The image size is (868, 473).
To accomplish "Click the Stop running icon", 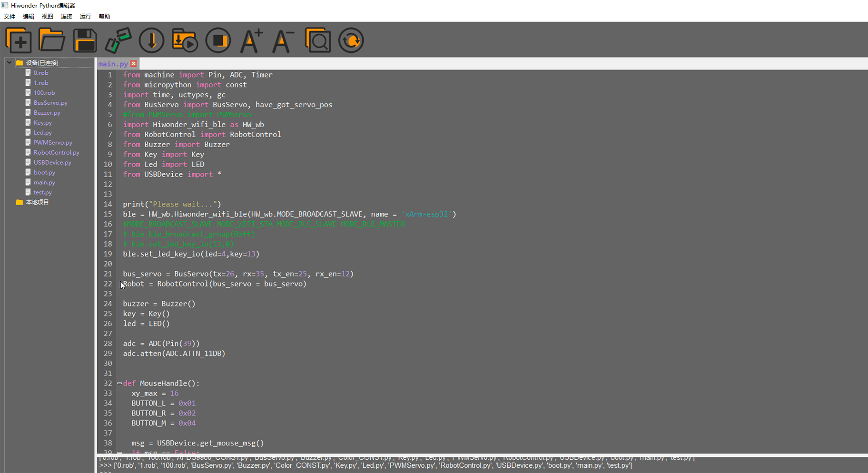I will (x=218, y=40).
